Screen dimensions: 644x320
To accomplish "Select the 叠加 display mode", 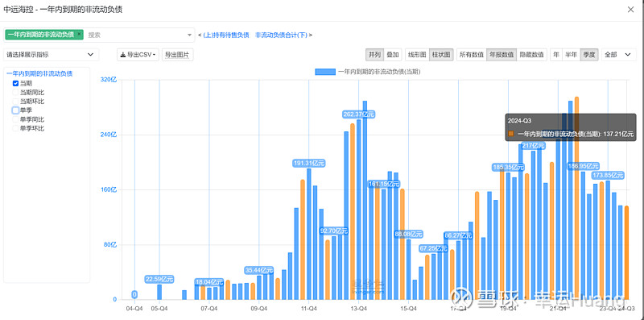I will 393,54.
